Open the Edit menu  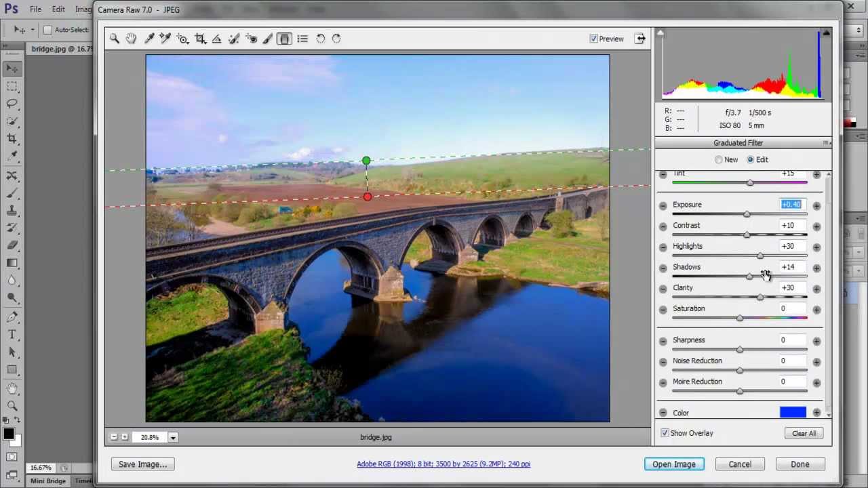point(58,9)
